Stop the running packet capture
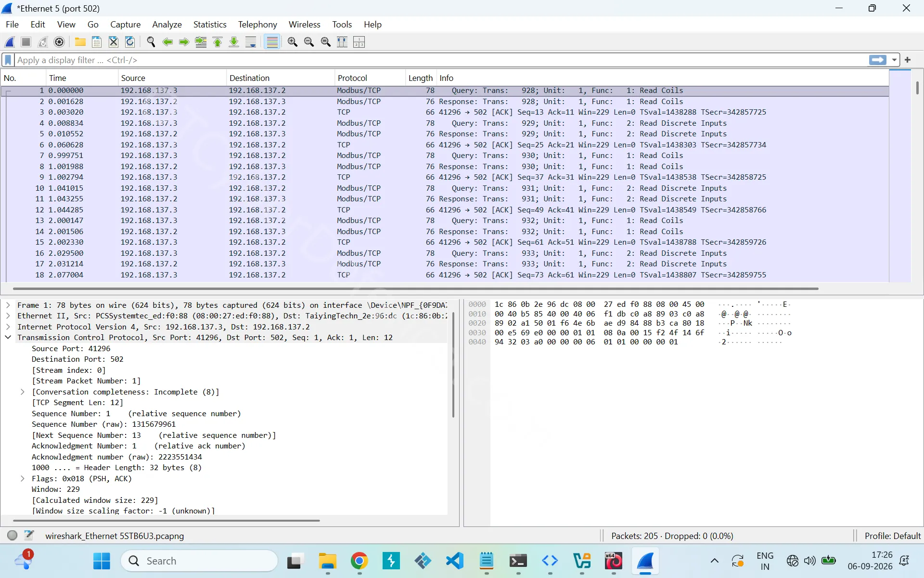The width and height of the screenshot is (924, 578). tap(26, 42)
